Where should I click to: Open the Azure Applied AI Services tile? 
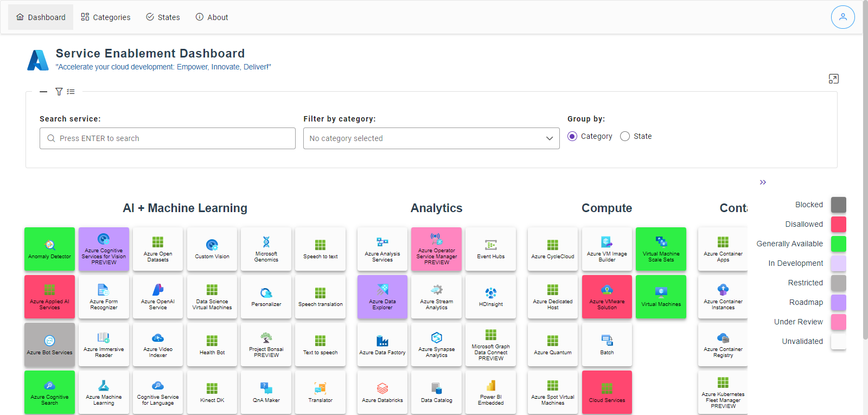point(49,297)
